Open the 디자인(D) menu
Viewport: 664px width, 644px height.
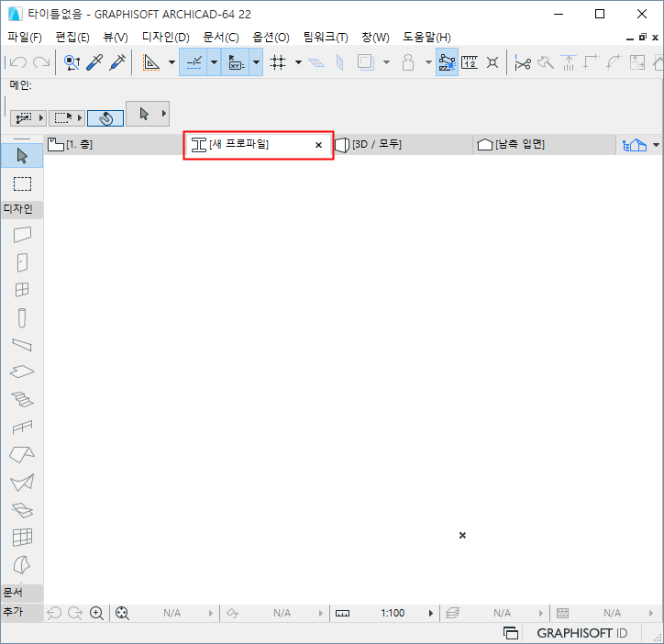click(166, 38)
